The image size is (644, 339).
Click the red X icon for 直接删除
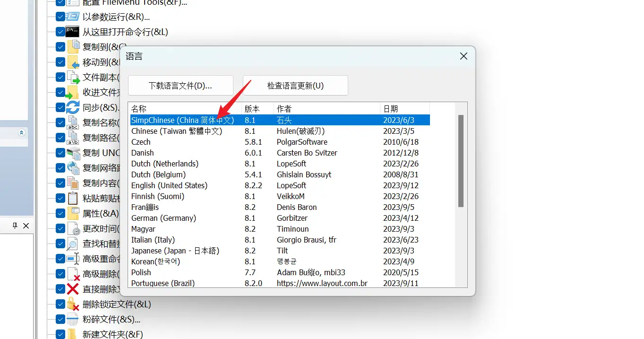pos(72,289)
